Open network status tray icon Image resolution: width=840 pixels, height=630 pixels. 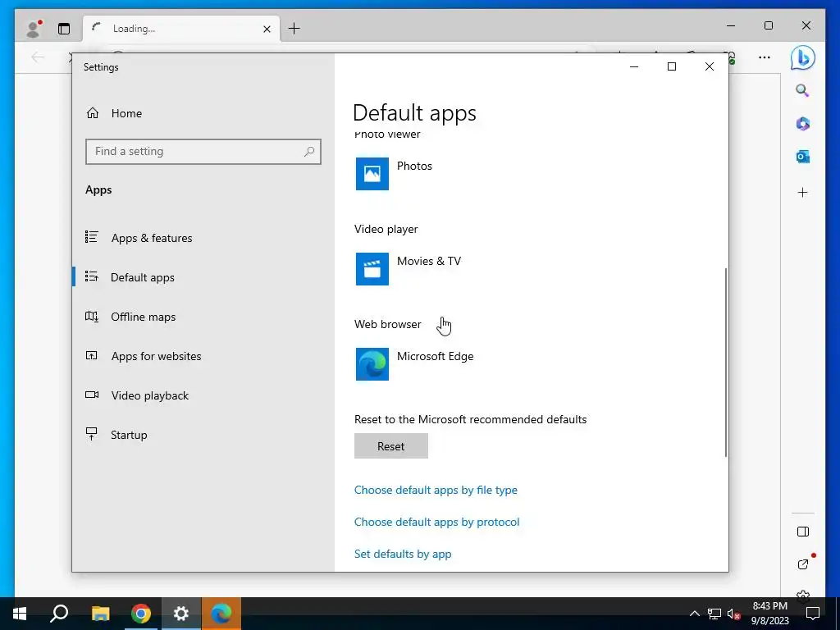point(714,614)
